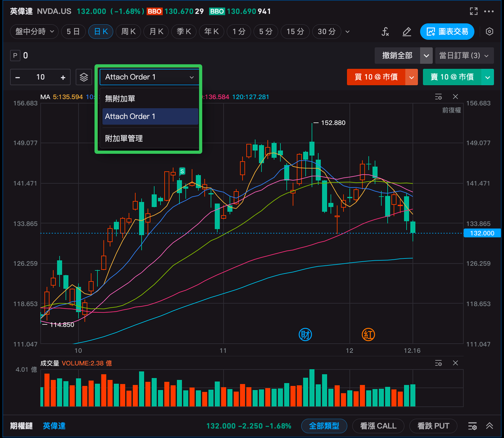This screenshot has width=504, height=438.
Task: Switch to the 周K weekly chart tab
Action: (x=128, y=32)
